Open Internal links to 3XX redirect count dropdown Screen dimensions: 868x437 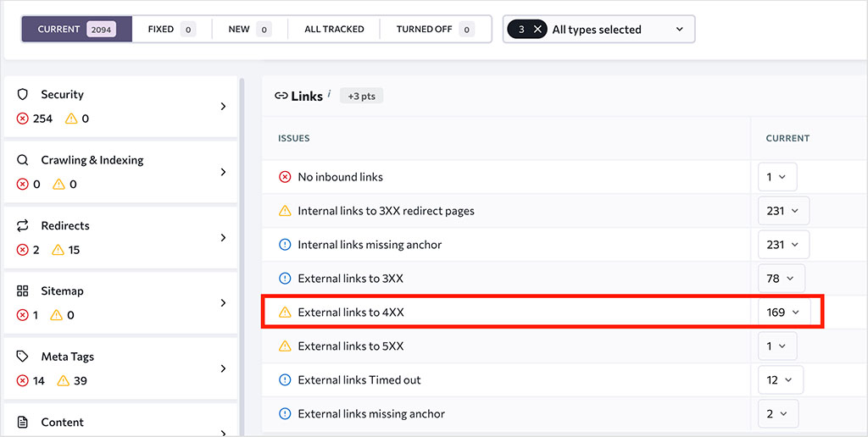click(x=783, y=211)
